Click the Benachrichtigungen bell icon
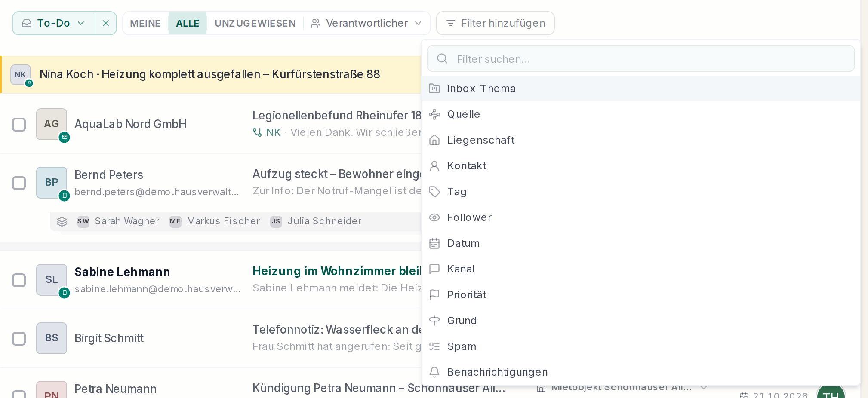The height and width of the screenshot is (398, 868). coord(434,372)
